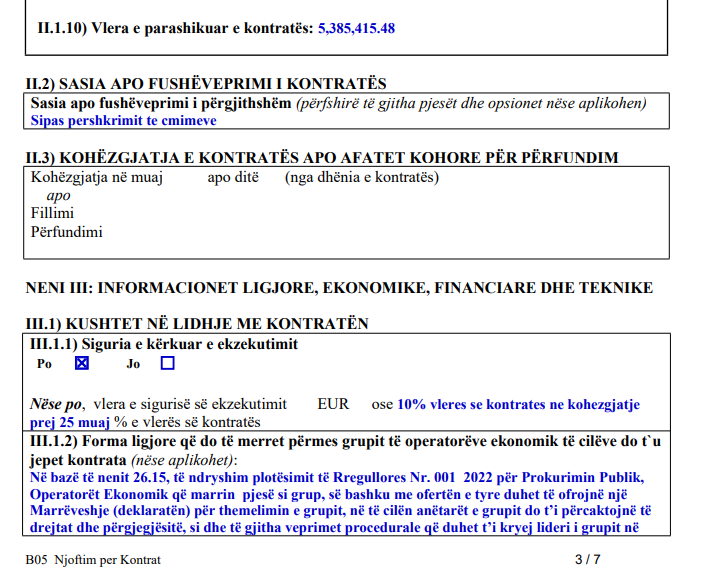The image size is (706, 567).
Task: Click the page number '3 / 7'
Action: click(587, 559)
